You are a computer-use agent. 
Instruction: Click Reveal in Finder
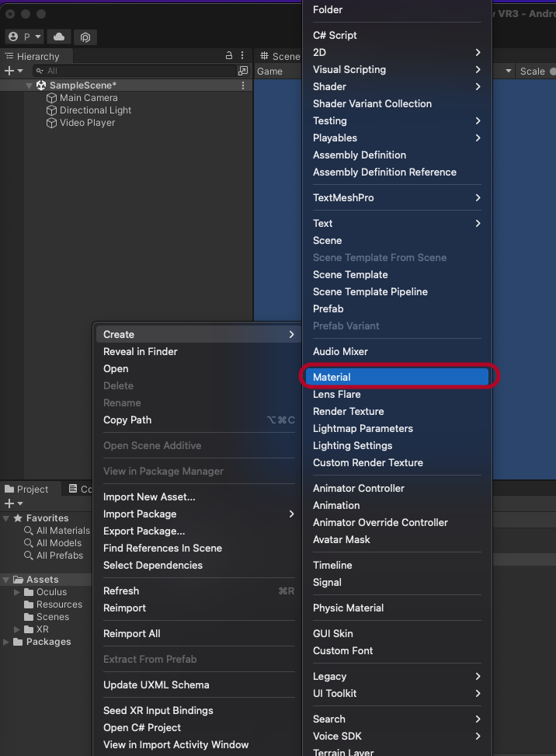(x=199, y=351)
